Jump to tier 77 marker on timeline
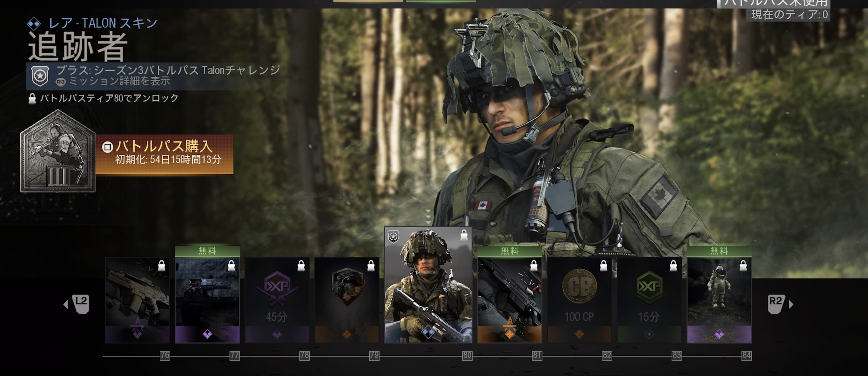Screen dimensions: 868x376 tap(235, 356)
